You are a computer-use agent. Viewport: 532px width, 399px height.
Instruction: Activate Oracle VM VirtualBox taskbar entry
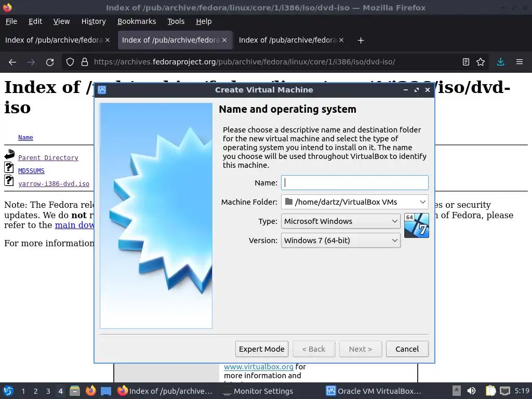(x=374, y=391)
